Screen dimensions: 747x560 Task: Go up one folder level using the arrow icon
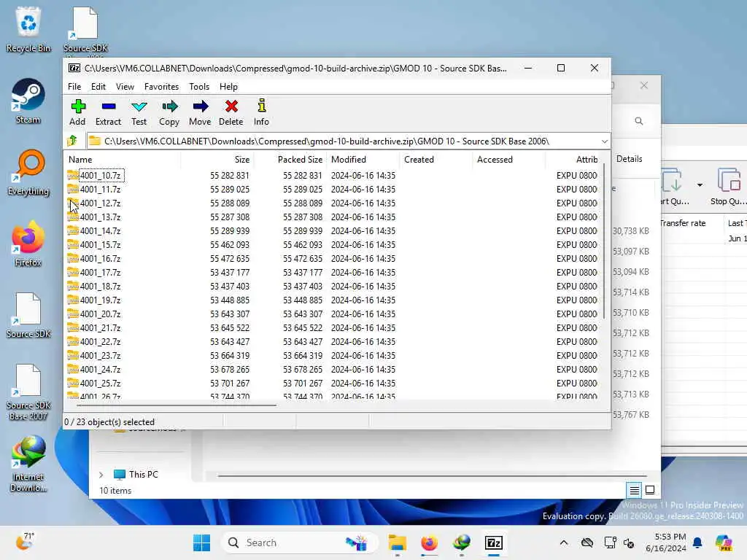coord(72,141)
